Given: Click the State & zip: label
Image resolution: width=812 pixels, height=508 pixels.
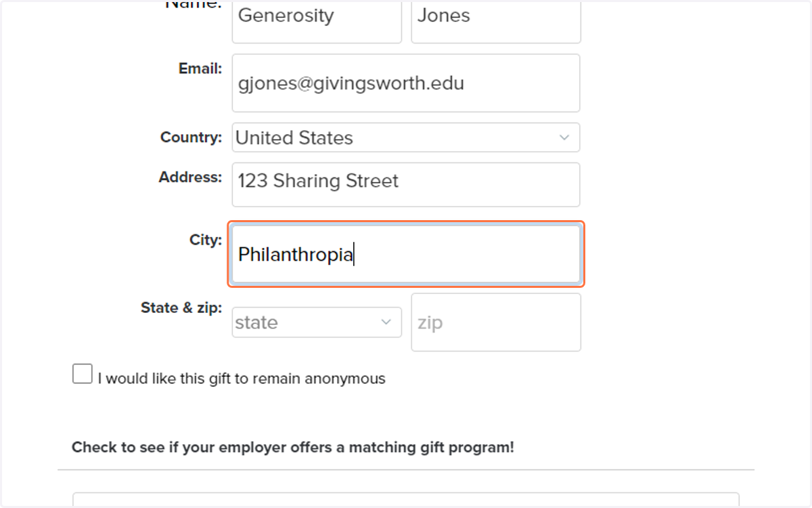Looking at the screenshot, I should pyautogui.click(x=181, y=308).
